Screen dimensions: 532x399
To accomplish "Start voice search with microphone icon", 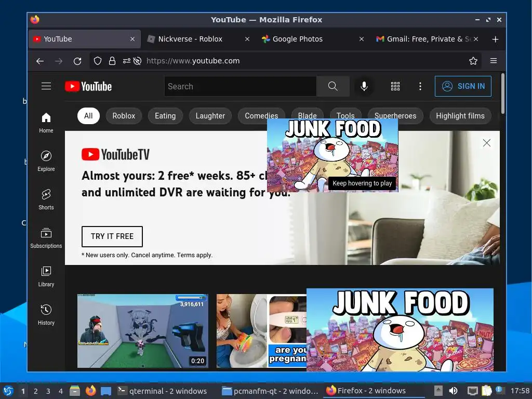I will tap(364, 86).
